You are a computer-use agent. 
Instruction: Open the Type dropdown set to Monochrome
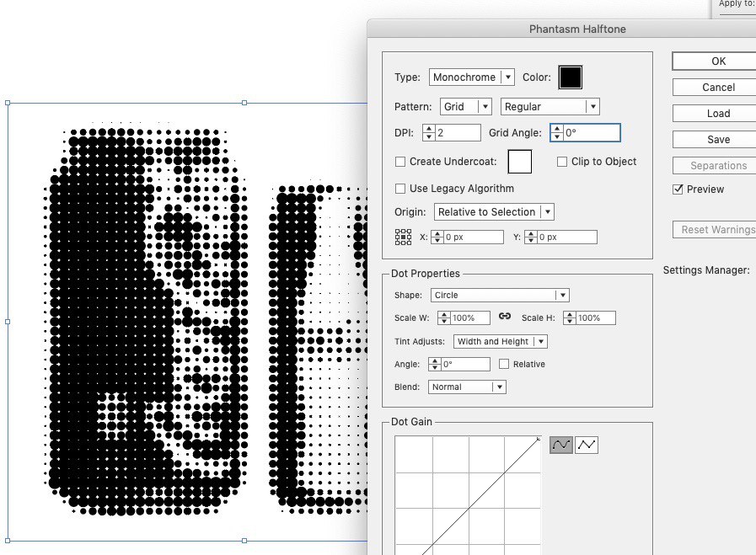471,77
